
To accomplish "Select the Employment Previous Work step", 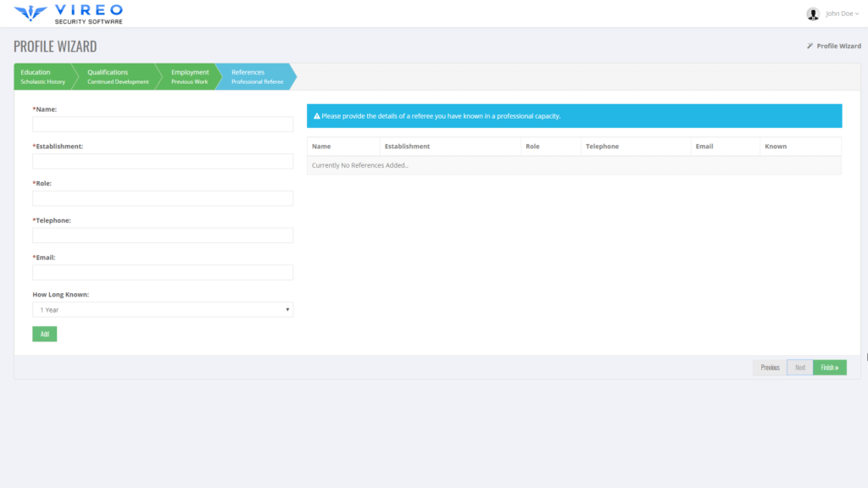I will (188, 76).
